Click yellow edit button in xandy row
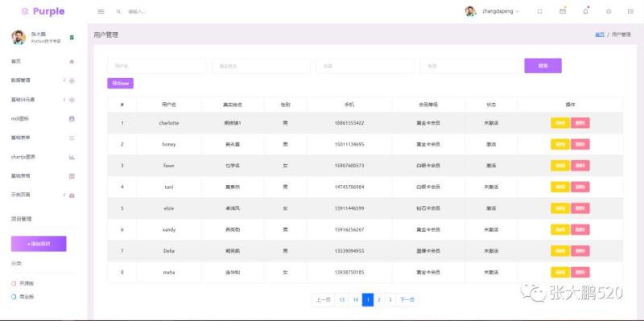 (560, 230)
